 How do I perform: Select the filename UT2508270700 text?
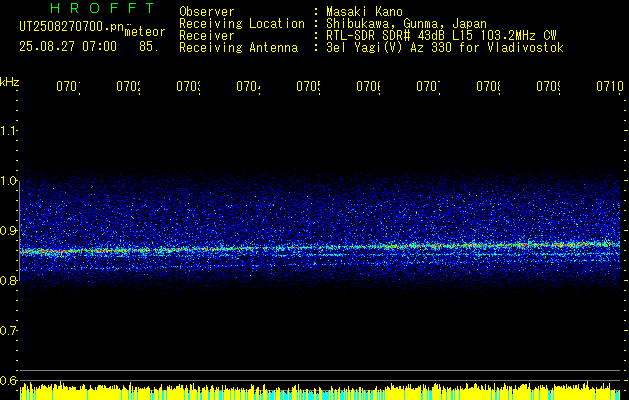71,27
